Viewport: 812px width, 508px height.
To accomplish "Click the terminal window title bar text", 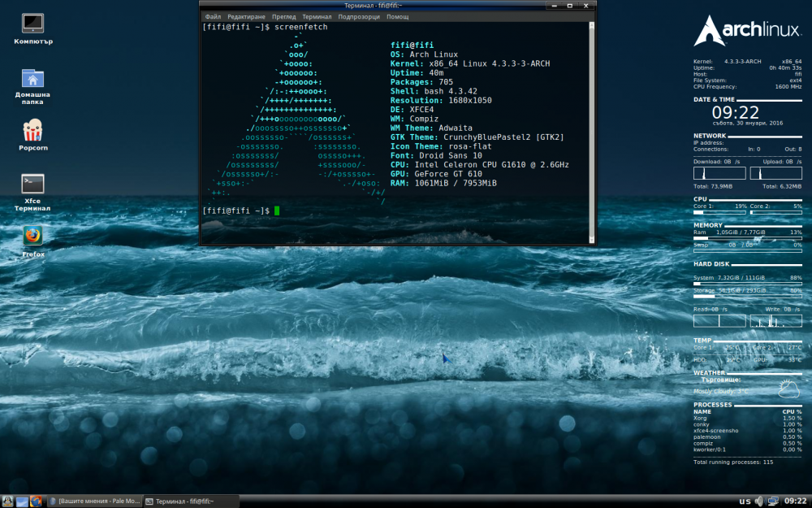I will [x=373, y=6].
